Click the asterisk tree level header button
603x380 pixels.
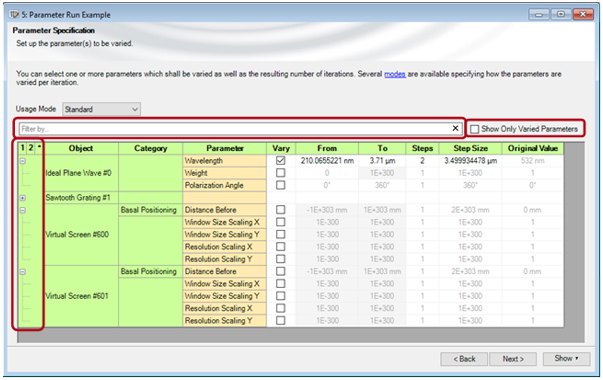tap(39, 148)
